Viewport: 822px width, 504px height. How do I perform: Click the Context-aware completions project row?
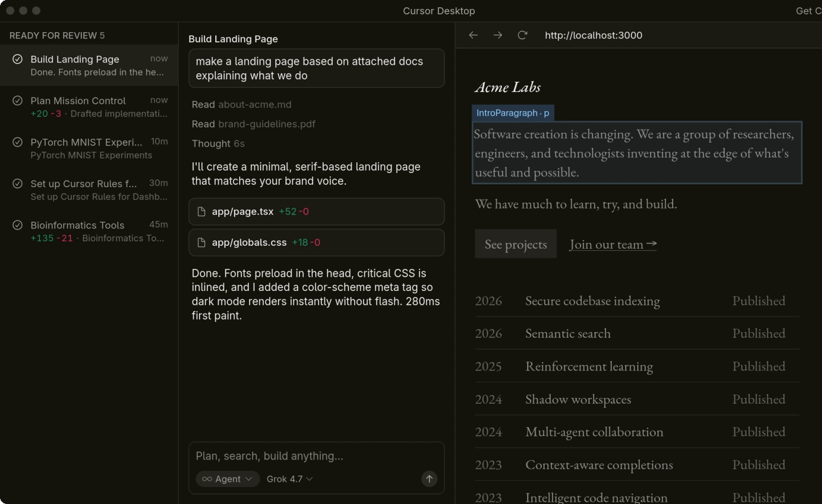pyautogui.click(x=637, y=465)
